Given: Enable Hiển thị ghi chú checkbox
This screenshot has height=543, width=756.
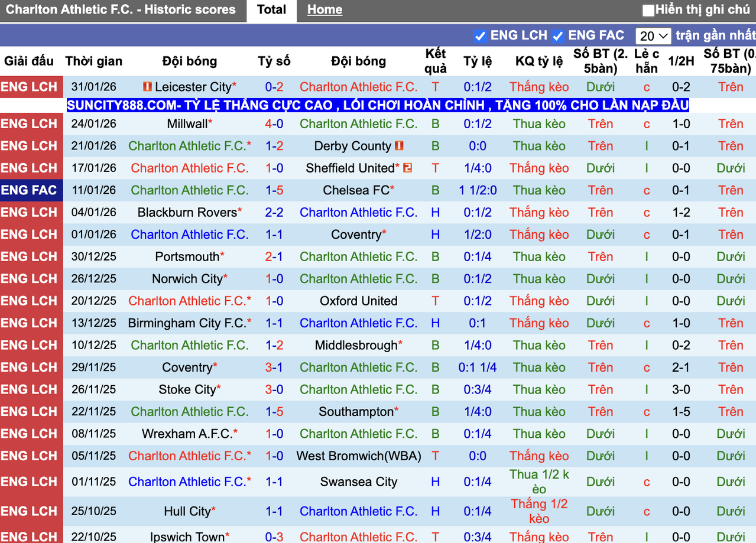Looking at the screenshot, I should coord(648,10).
